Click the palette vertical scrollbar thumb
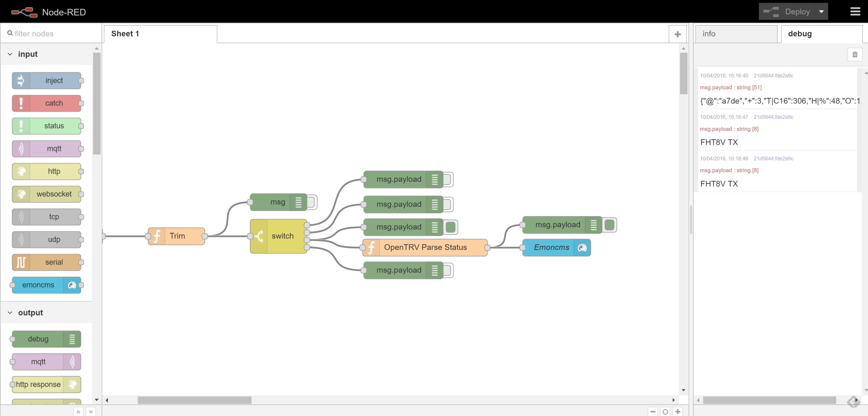 pyautogui.click(x=97, y=104)
